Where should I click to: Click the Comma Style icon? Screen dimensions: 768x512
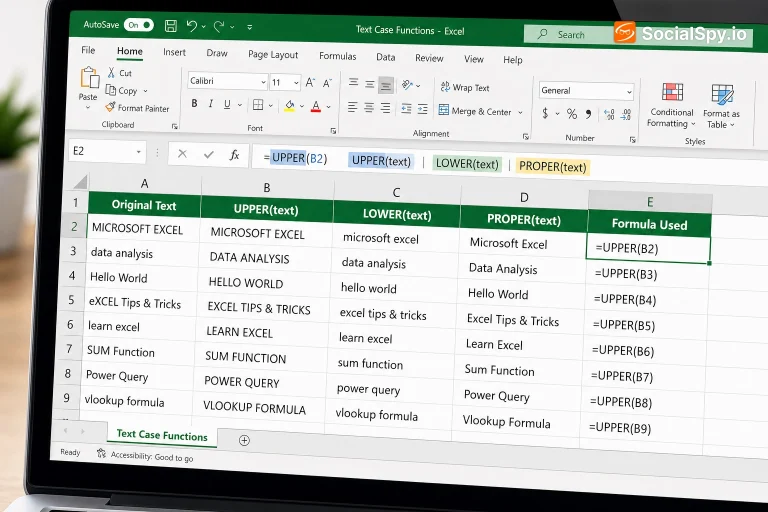click(588, 115)
